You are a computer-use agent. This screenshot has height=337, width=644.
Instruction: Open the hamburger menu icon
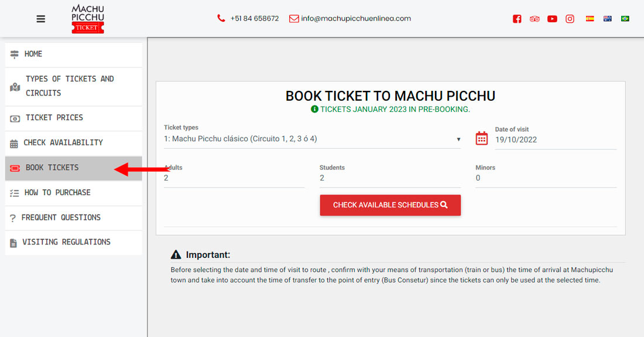(40, 19)
